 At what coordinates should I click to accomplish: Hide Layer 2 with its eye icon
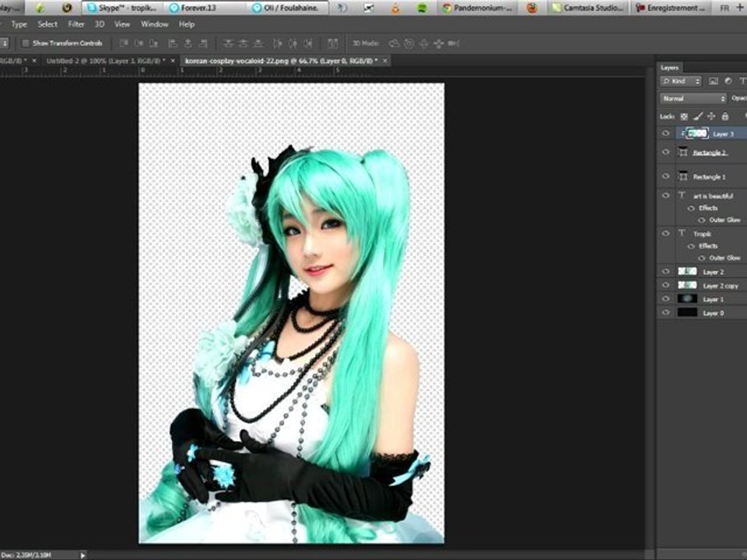click(x=665, y=271)
